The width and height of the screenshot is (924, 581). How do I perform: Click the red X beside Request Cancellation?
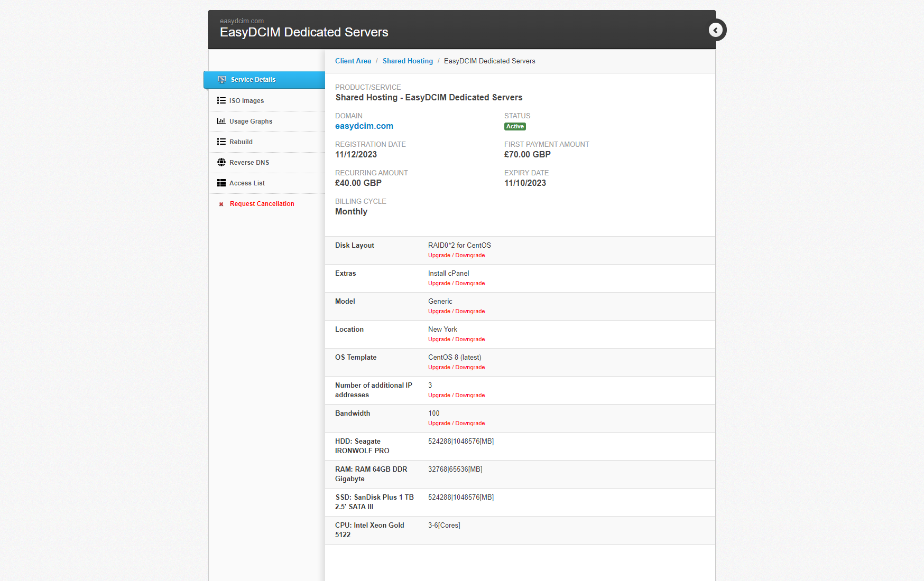tap(221, 203)
